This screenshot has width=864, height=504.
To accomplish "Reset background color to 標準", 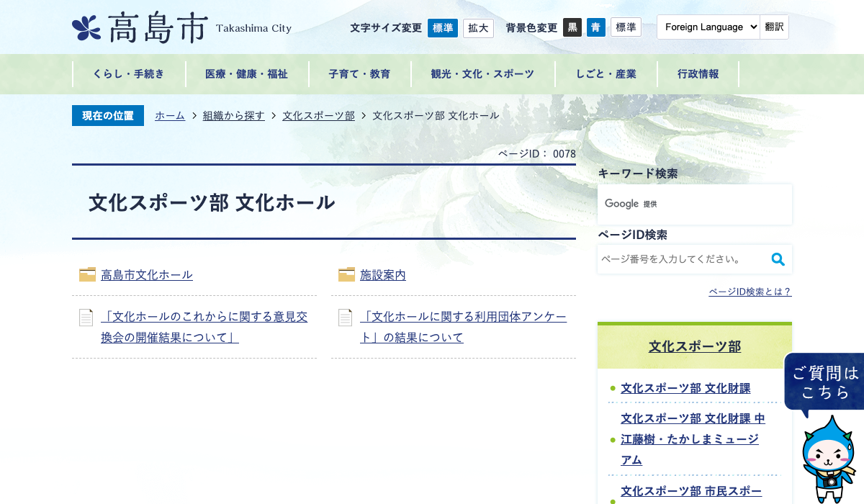I will point(626,27).
